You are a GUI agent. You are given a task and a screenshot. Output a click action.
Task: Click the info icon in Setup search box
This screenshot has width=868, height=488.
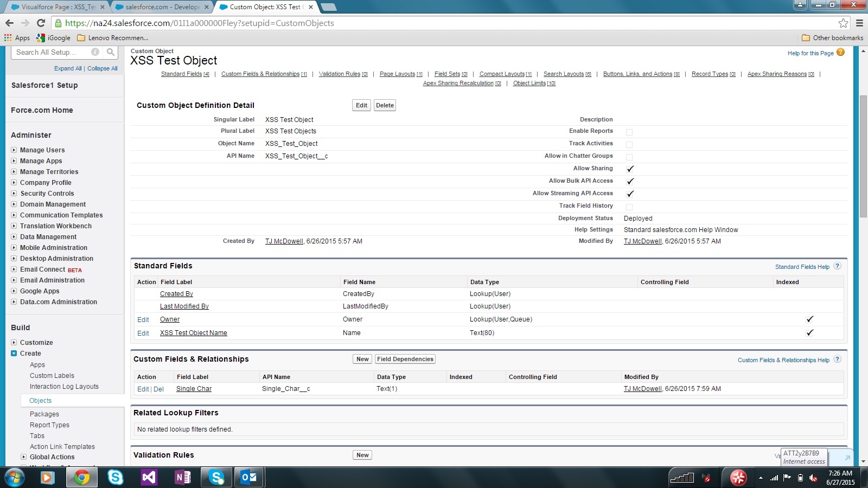click(x=95, y=52)
